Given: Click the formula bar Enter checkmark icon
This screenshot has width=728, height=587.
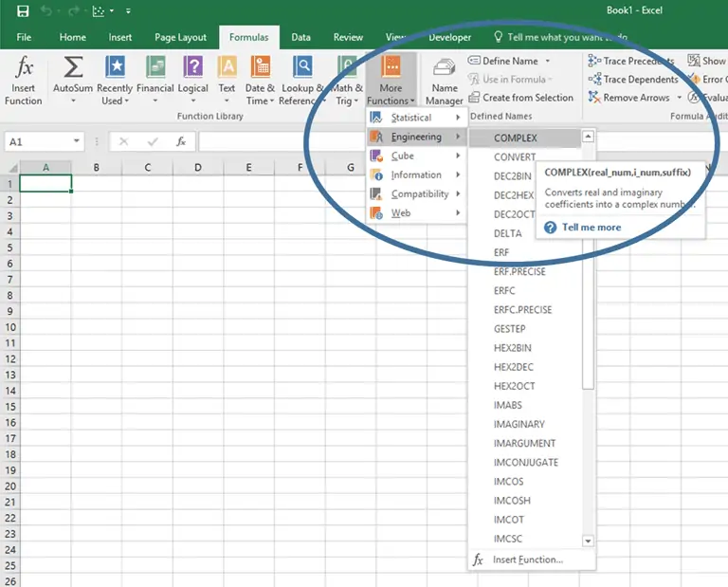Looking at the screenshot, I should (x=153, y=141).
